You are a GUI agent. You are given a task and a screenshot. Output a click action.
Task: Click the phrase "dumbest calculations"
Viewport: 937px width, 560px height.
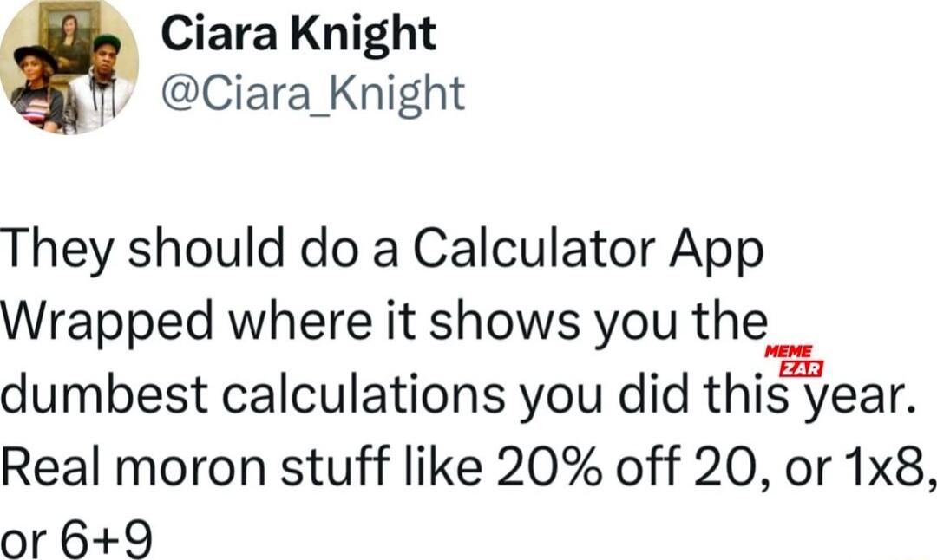point(253,396)
